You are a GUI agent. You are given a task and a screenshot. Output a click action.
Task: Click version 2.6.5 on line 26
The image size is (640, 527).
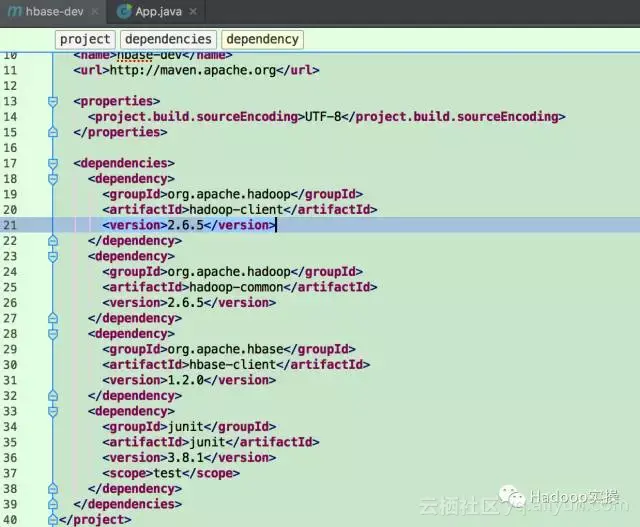(x=186, y=303)
